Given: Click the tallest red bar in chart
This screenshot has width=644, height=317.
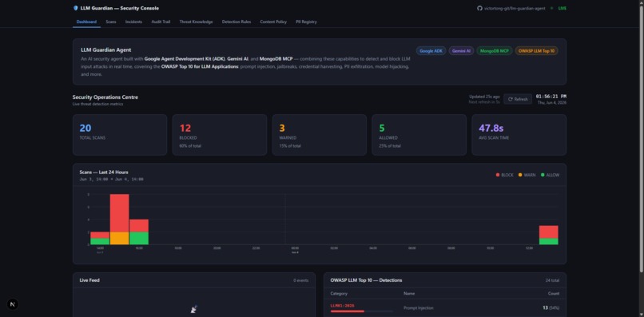Looking at the screenshot, I should [120, 213].
